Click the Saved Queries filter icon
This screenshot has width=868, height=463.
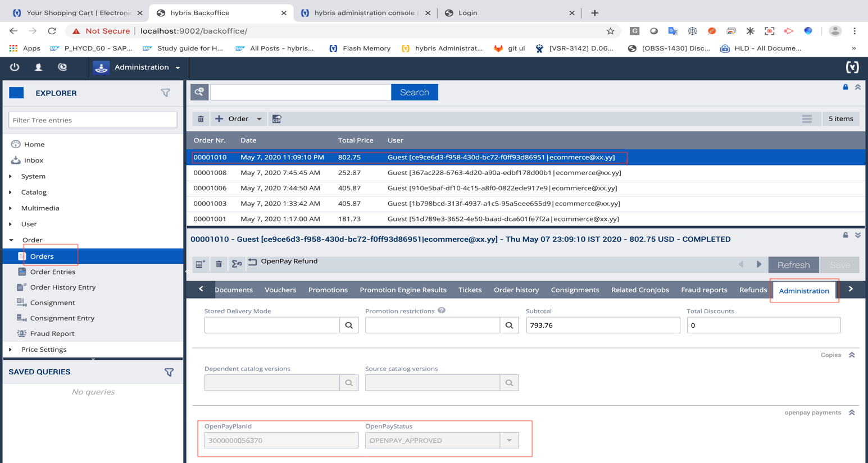(x=169, y=372)
